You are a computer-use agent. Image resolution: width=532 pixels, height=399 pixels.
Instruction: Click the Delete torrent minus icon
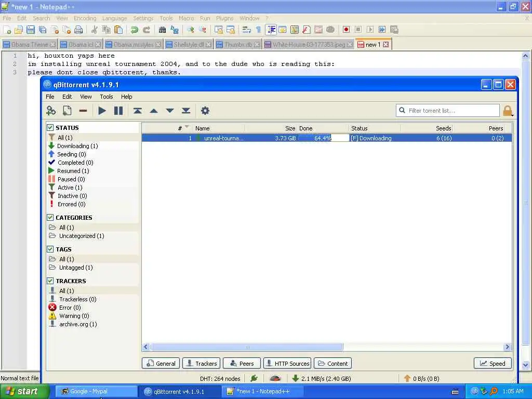pos(83,111)
